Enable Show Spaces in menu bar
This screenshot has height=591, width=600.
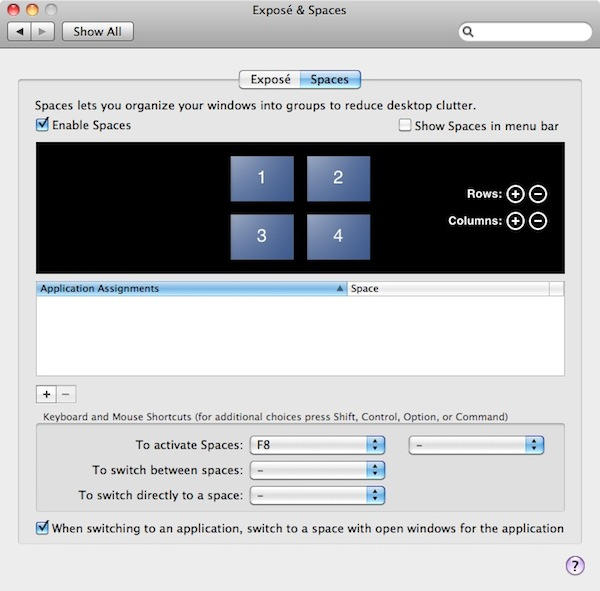404,125
